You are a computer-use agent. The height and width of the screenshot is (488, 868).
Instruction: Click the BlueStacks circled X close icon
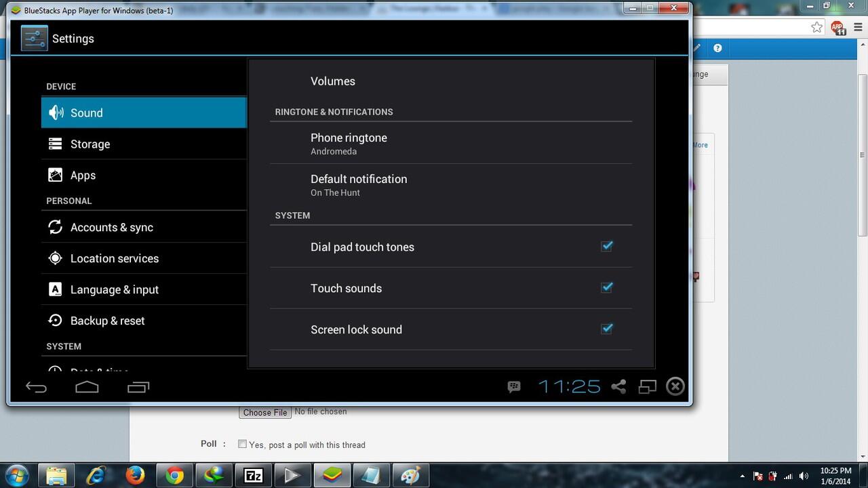[675, 386]
